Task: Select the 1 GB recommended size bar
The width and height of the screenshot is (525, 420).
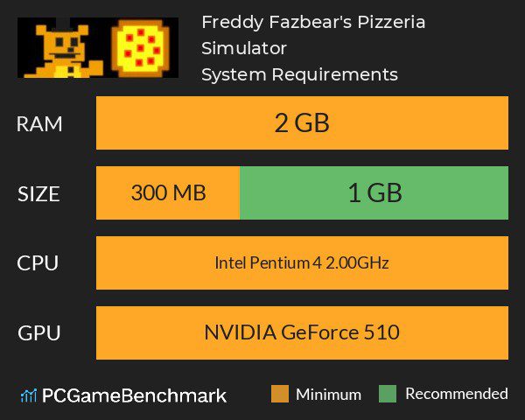Action: [374, 193]
